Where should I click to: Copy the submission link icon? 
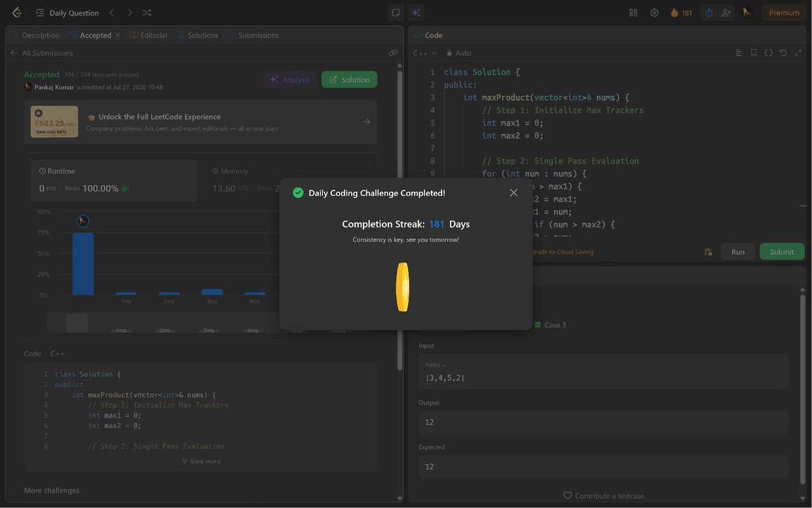tap(393, 53)
